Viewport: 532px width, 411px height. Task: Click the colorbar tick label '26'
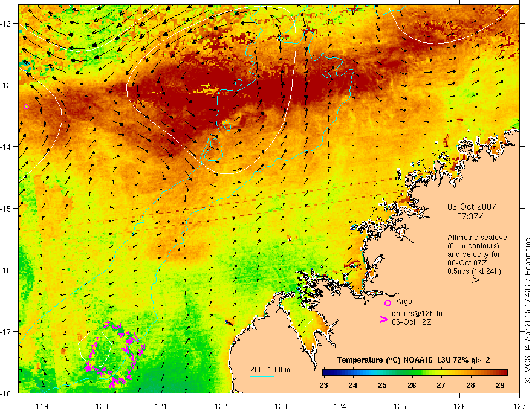coord(412,385)
